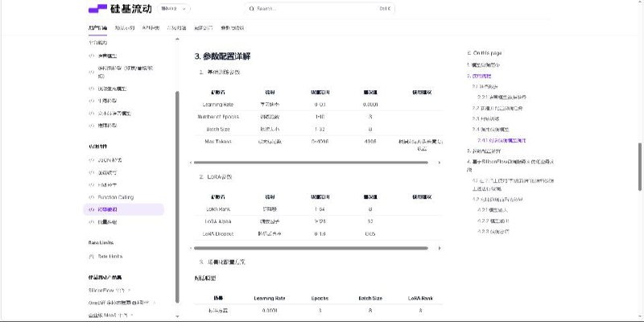This screenshot has width=644, height=322.
Task: Click the icon beside the highlighted sidebar item
Action: tap(92, 208)
